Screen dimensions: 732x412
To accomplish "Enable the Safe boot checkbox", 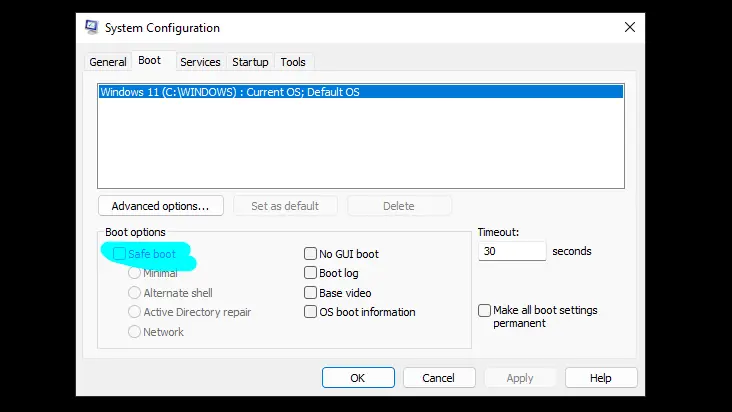I will [x=120, y=254].
